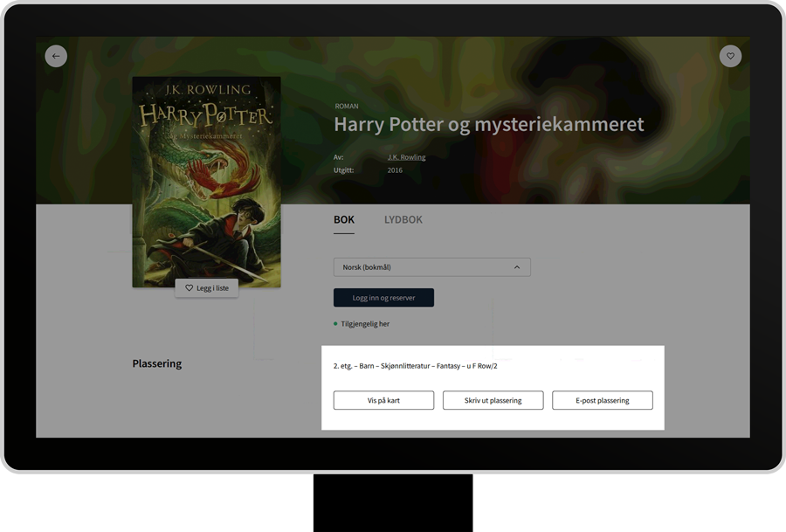Image resolution: width=786 pixels, height=532 pixels.
Task: Click the Plassering section heading
Action: pyautogui.click(x=157, y=363)
